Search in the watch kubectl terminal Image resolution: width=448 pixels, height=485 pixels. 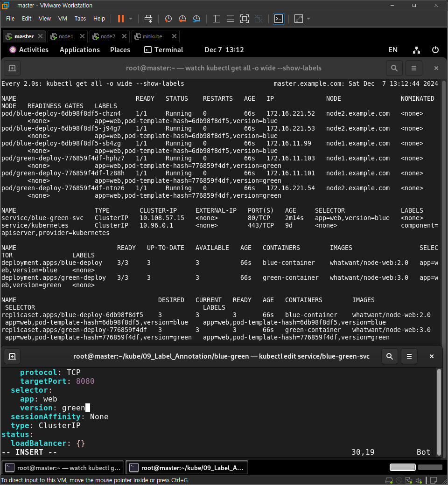[394, 68]
